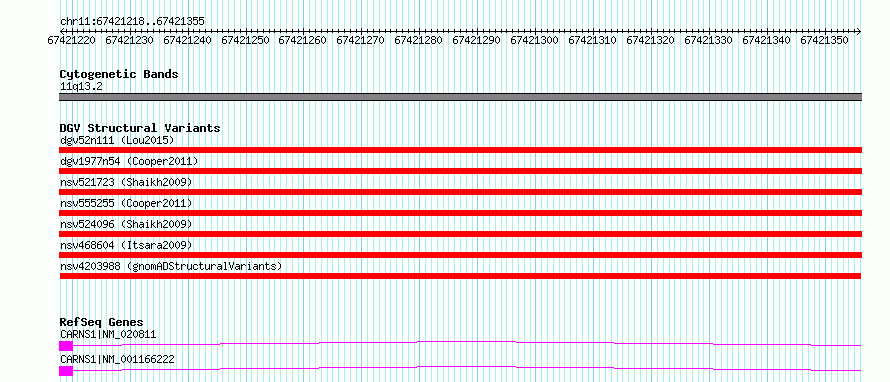The image size is (890, 382).
Task: Click ruler tick label 67421310
Action: (593, 40)
